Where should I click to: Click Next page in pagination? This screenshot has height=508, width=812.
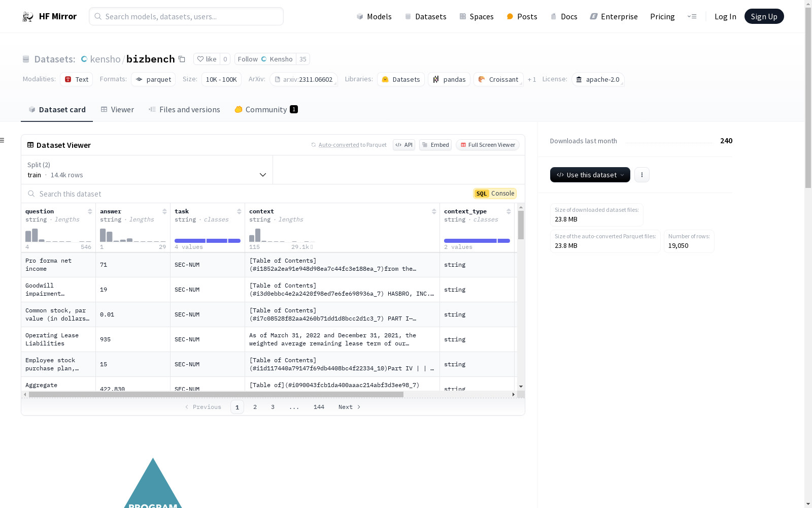(x=350, y=407)
